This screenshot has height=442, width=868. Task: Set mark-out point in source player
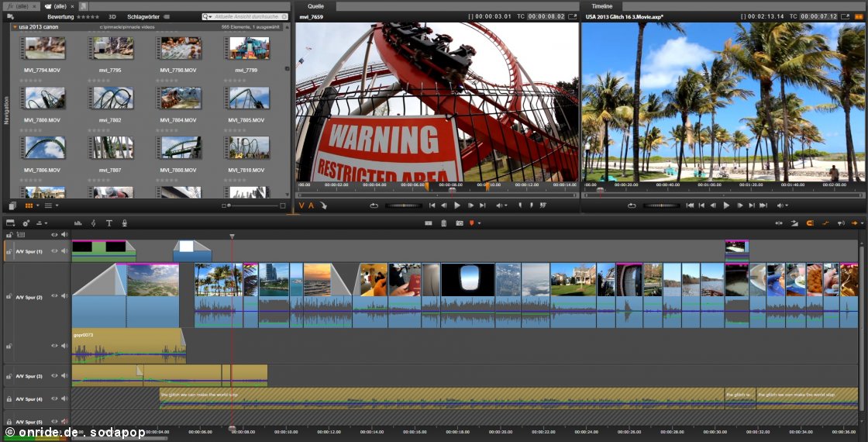(531, 205)
